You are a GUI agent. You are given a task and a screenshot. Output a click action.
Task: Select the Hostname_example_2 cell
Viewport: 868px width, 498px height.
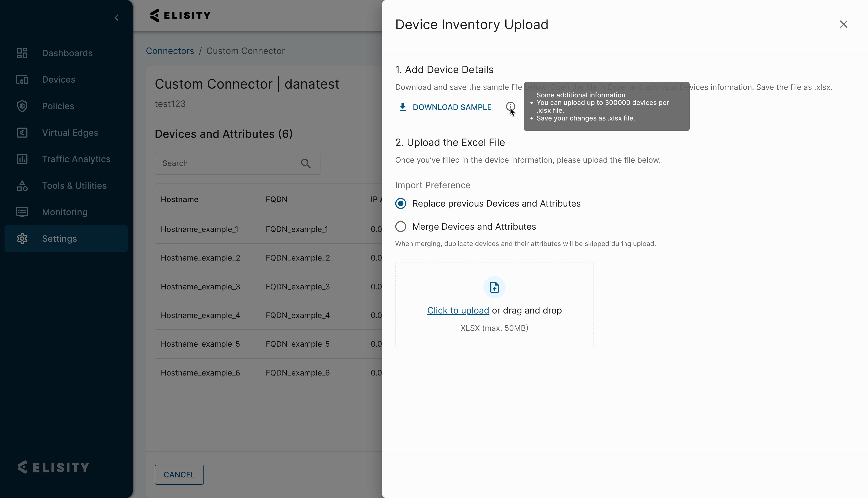(x=200, y=258)
